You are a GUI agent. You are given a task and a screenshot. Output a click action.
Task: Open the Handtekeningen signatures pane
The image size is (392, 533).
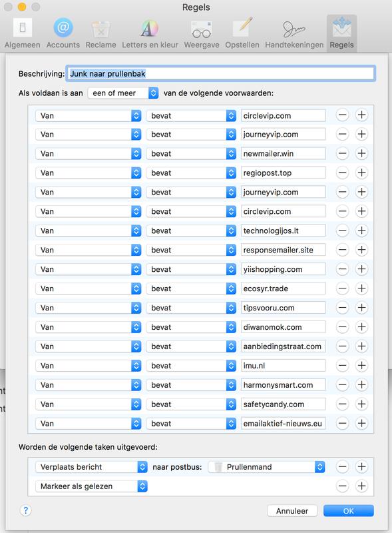tap(294, 33)
